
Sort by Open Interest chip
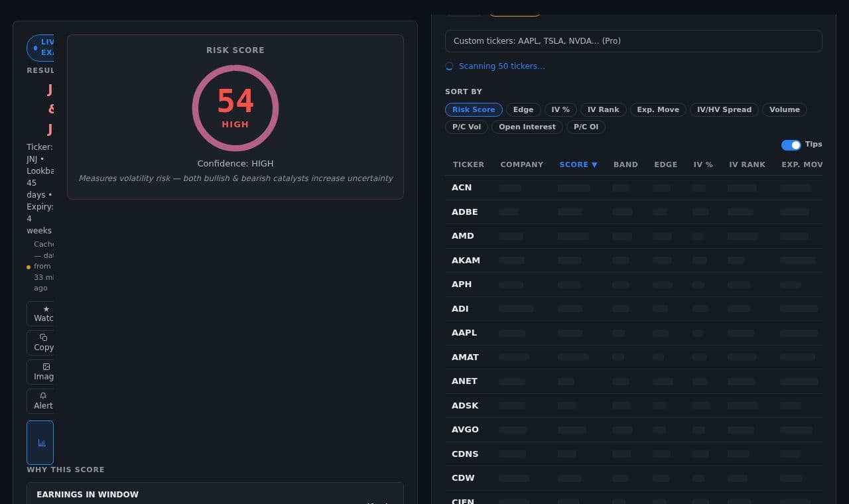527,127
